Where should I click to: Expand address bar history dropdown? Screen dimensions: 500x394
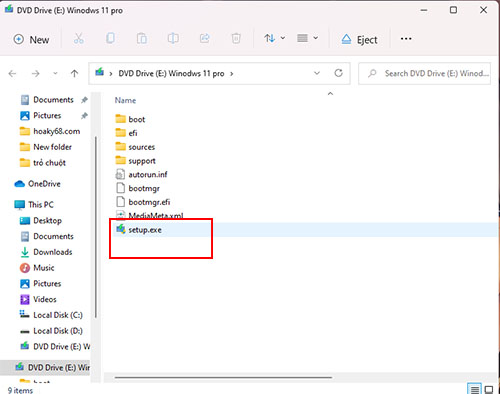[317, 73]
